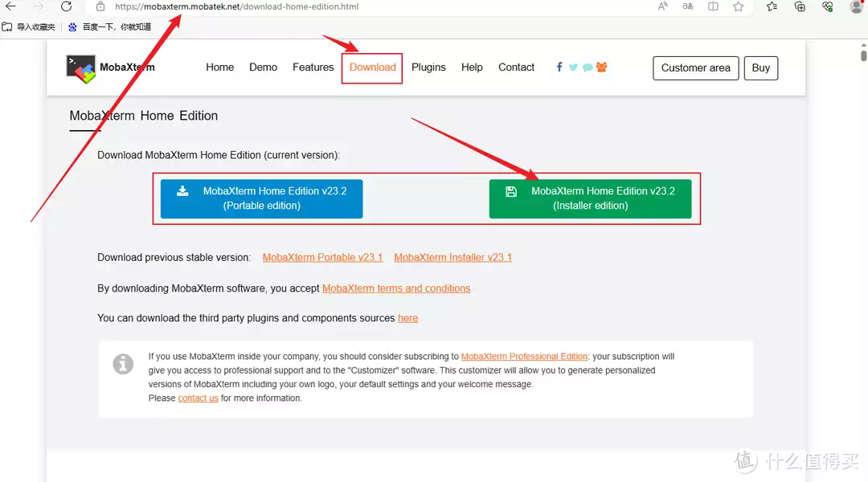868x482 pixels.
Task: Open the browser profile avatar
Action: 857,6
